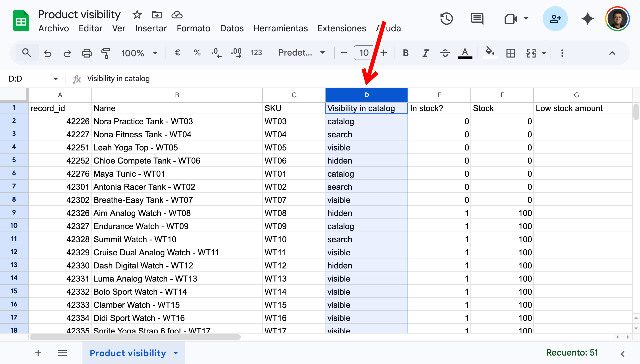Open the Datos menu
The height and width of the screenshot is (364, 640).
tap(232, 28)
